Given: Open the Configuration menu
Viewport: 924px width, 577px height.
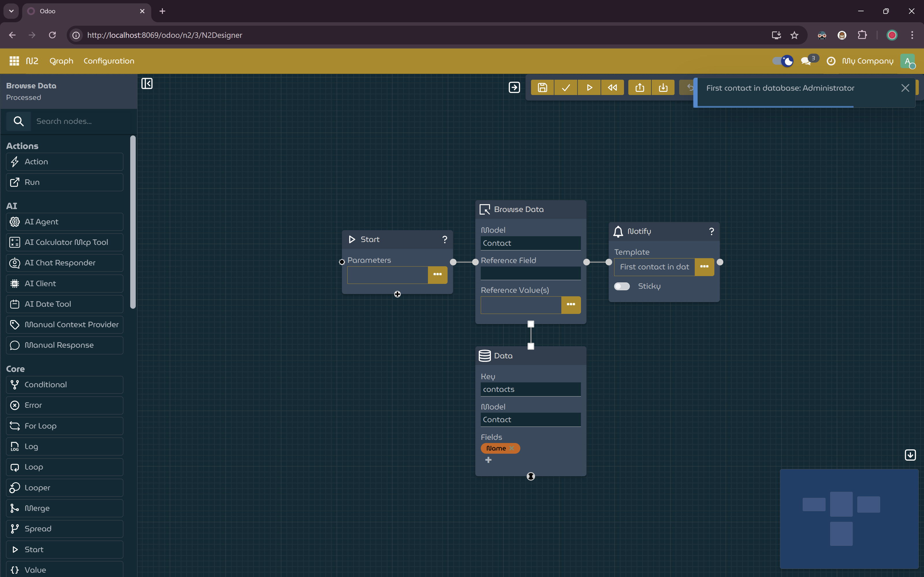Looking at the screenshot, I should pyautogui.click(x=109, y=61).
